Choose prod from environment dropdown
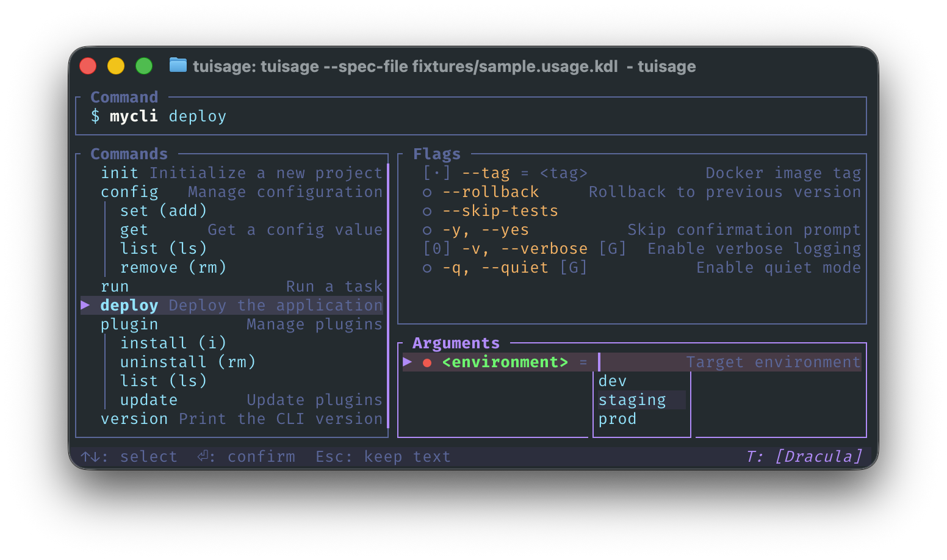Image resolution: width=947 pixels, height=560 pixels. point(618,419)
